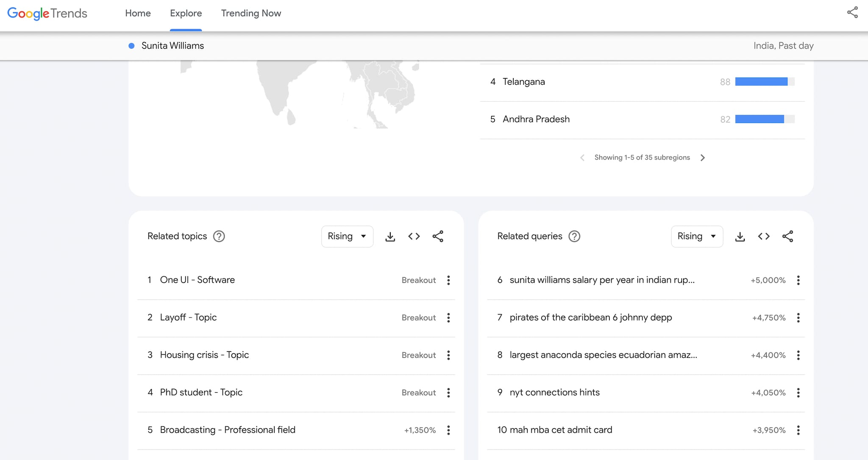Download Related topics data as CSV

pyautogui.click(x=390, y=237)
